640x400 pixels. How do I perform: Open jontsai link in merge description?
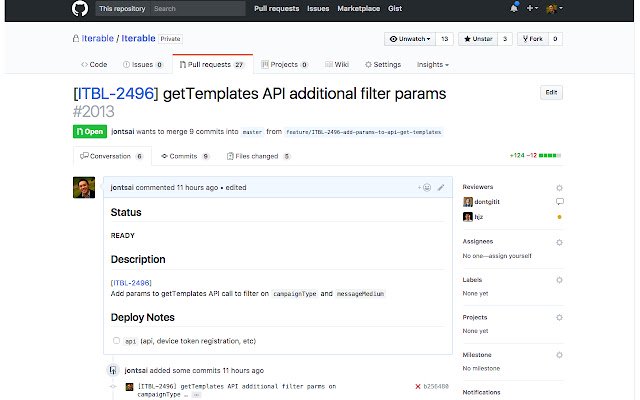122,131
